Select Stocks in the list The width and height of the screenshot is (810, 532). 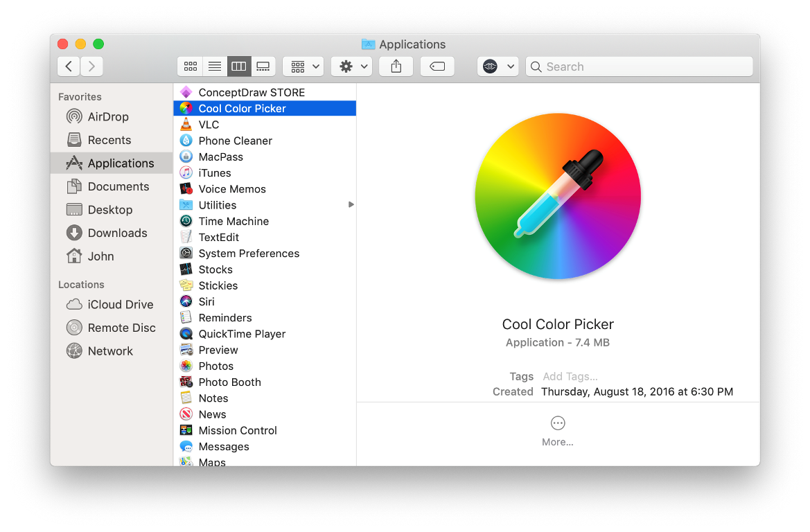tap(265, 269)
